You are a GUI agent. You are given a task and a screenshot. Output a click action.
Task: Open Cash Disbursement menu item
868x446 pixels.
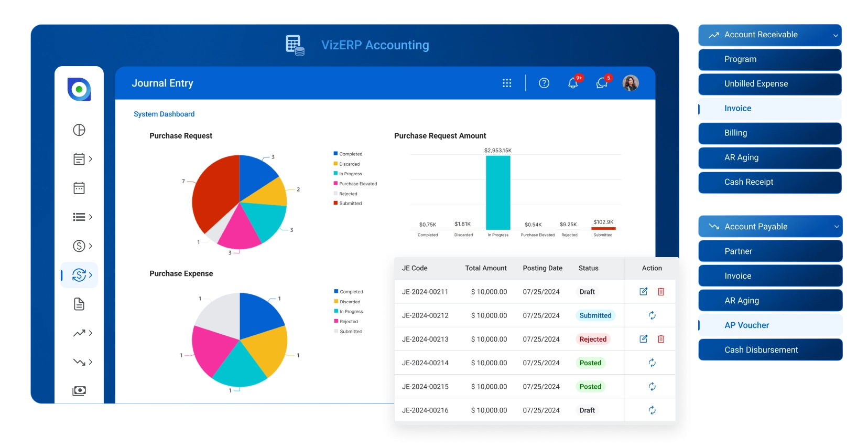(x=770, y=350)
